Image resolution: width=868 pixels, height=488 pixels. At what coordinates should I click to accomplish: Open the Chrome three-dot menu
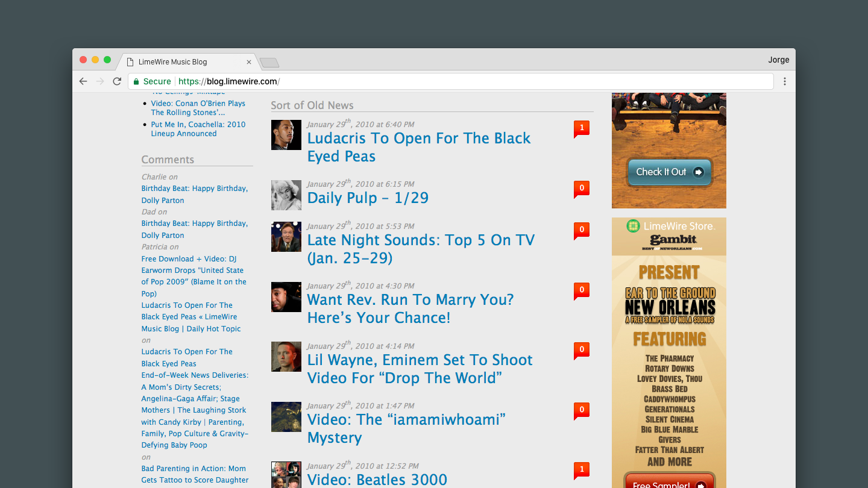784,81
